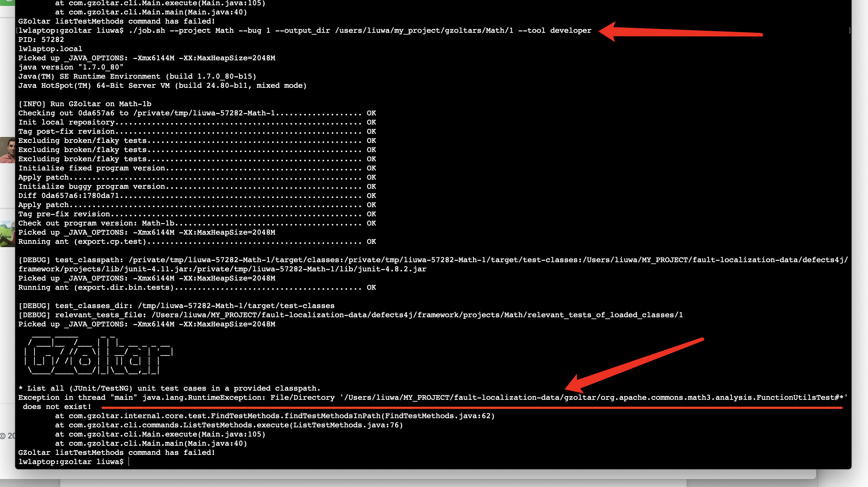Select the profile photo thumbnail in sidebar

point(7,150)
